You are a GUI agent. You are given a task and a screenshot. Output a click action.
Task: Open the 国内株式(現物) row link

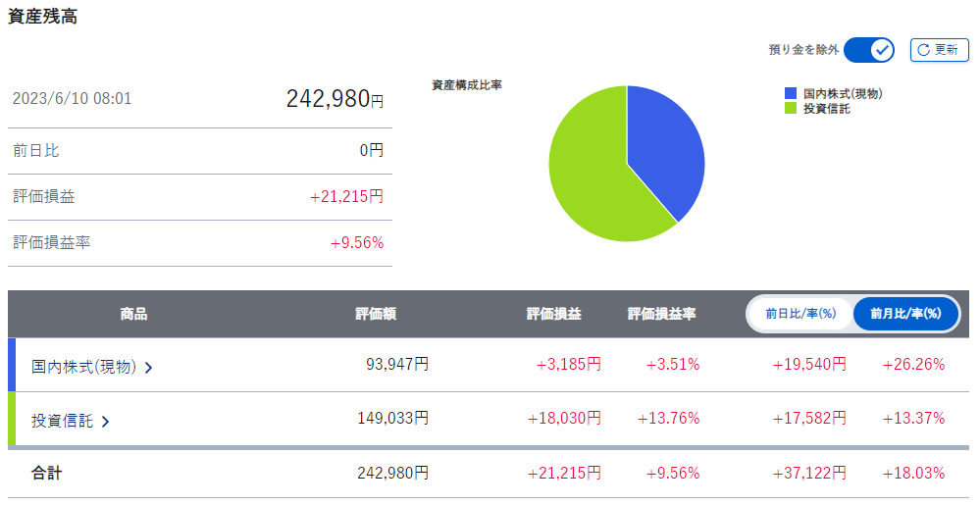[83, 366]
